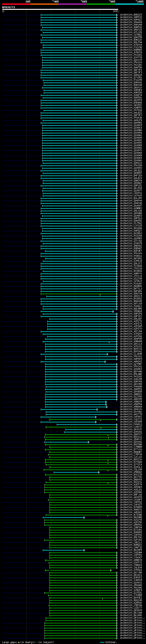
Task: Select the UniRef100_P43280 label
Action: click(131, 65)
